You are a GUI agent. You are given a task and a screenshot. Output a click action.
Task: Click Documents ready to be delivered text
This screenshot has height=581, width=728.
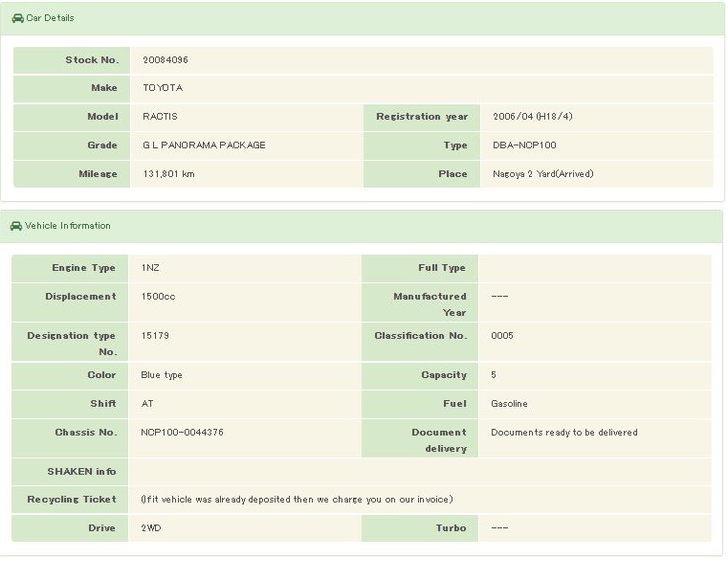pyautogui.click(x=563, y=433)
